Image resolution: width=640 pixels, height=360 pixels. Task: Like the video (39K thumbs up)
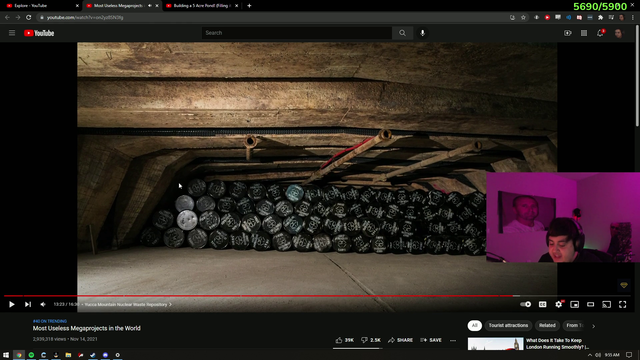pos(345,340)
